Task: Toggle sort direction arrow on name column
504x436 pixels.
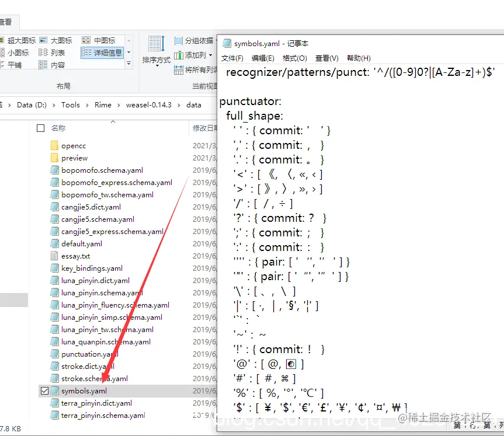Action: tap(113, 121)
